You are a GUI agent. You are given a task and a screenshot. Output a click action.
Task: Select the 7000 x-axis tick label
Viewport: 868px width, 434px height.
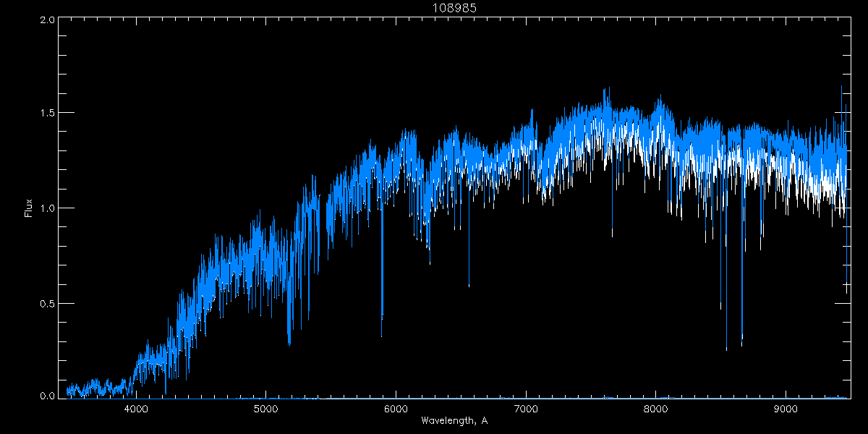tap(526, 409)
